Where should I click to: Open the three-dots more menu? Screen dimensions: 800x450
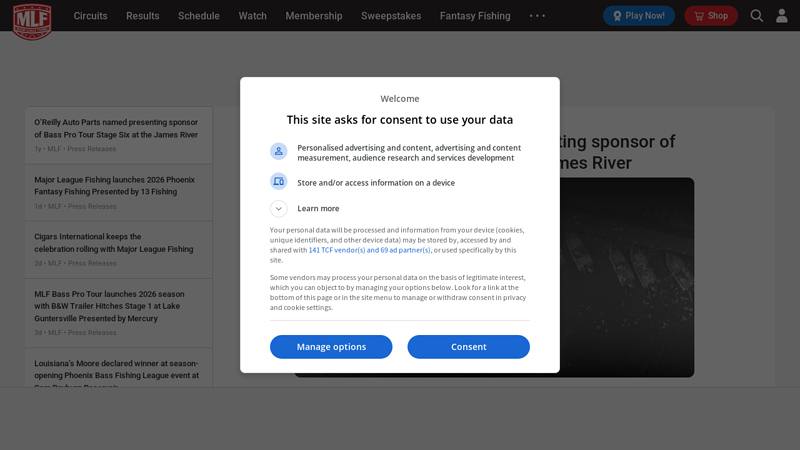click(537, 16)
